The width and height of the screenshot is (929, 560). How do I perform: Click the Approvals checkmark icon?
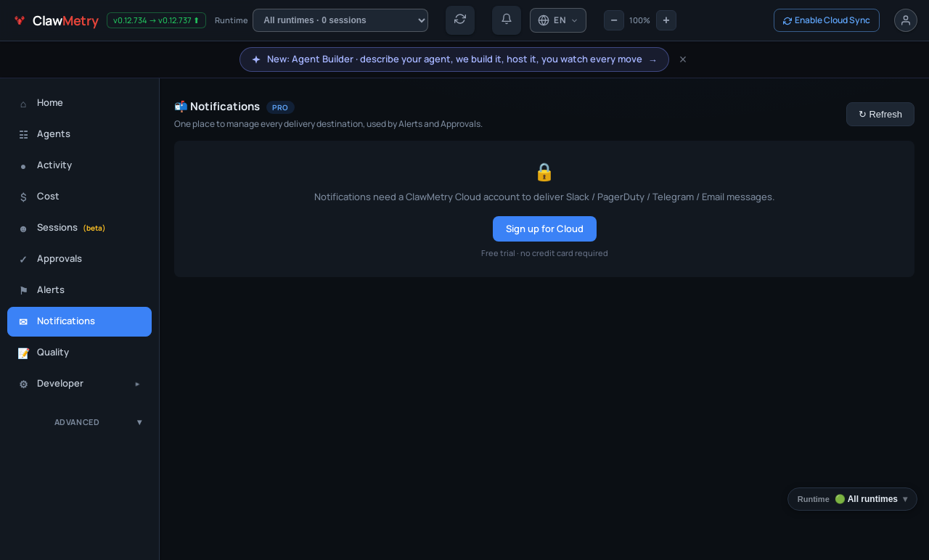point(23,260)
